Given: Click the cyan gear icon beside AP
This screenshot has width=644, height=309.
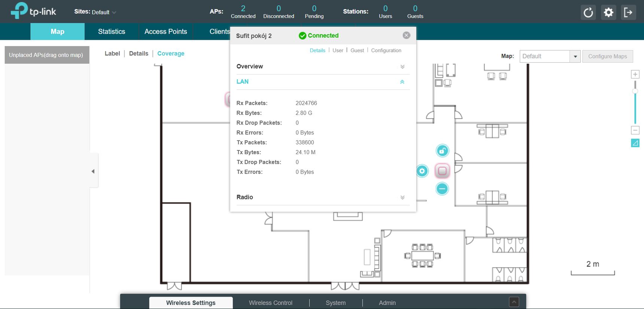Looking at the screenshot, I should tap(422, 171).
